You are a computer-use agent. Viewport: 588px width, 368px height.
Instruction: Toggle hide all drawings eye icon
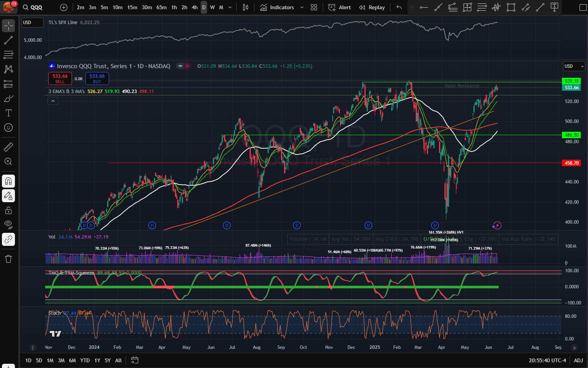point(8,225)
